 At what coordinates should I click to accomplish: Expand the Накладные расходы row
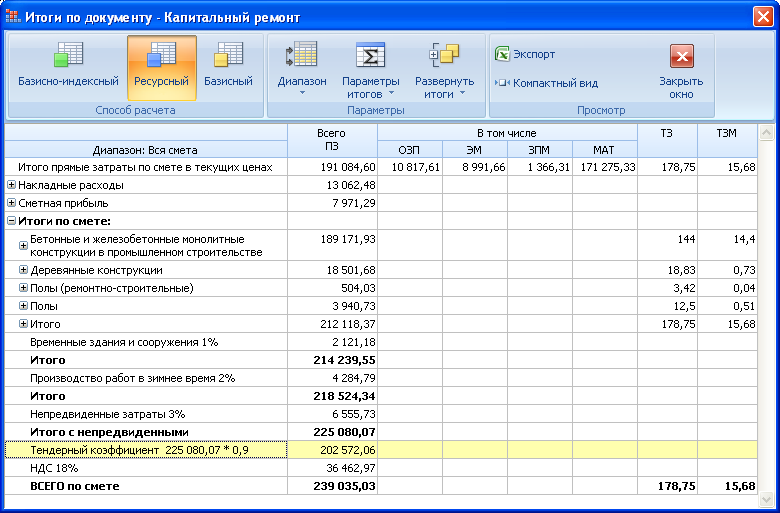point(11,185)
